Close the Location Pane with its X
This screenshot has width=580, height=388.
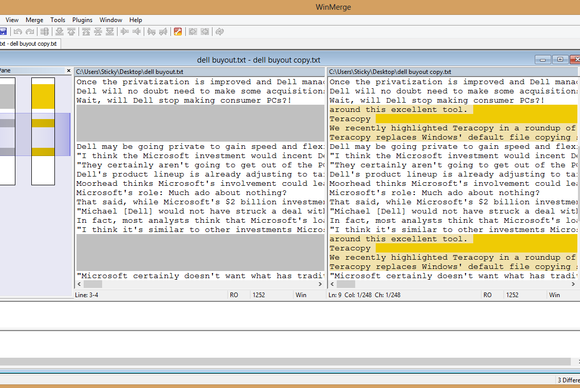pos(68,70)
